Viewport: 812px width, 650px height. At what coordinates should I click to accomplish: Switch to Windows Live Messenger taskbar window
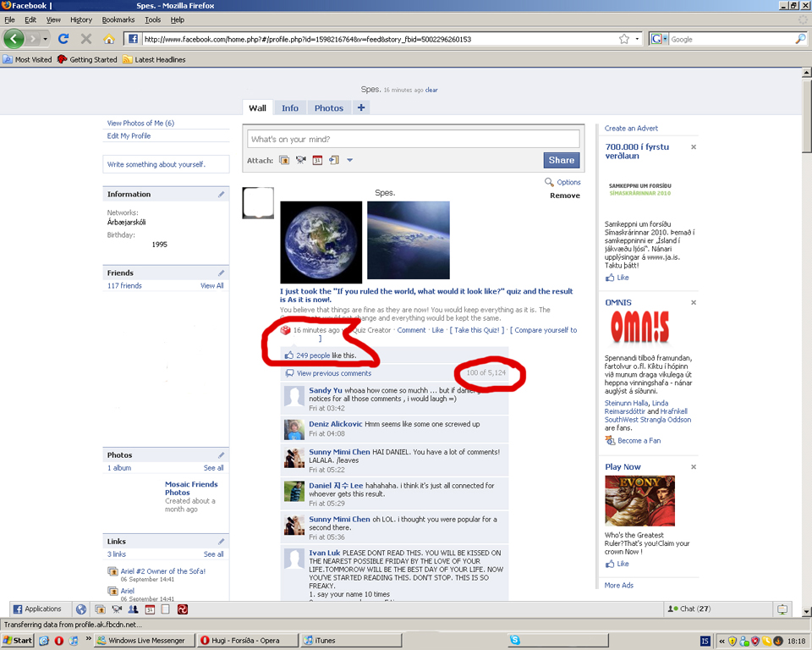[145, 641]
